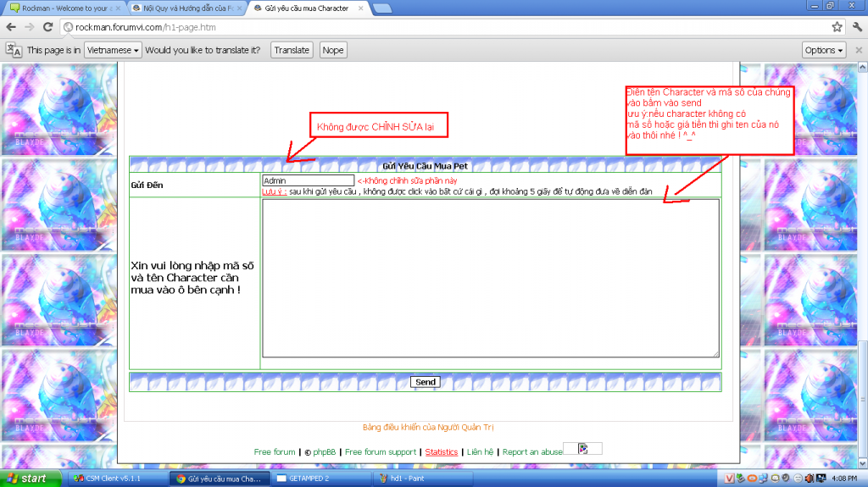Viewport: 868px width, 487px height.
Task: Switch to GETAMPED 2 in taskbar
Action: (x=321, y=479)
